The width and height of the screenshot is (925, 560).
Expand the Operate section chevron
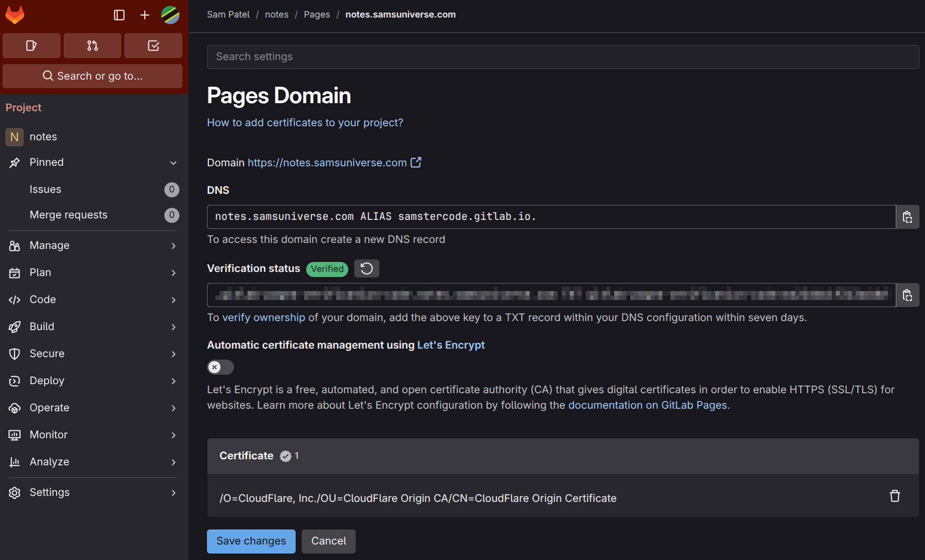pos(173,408)
